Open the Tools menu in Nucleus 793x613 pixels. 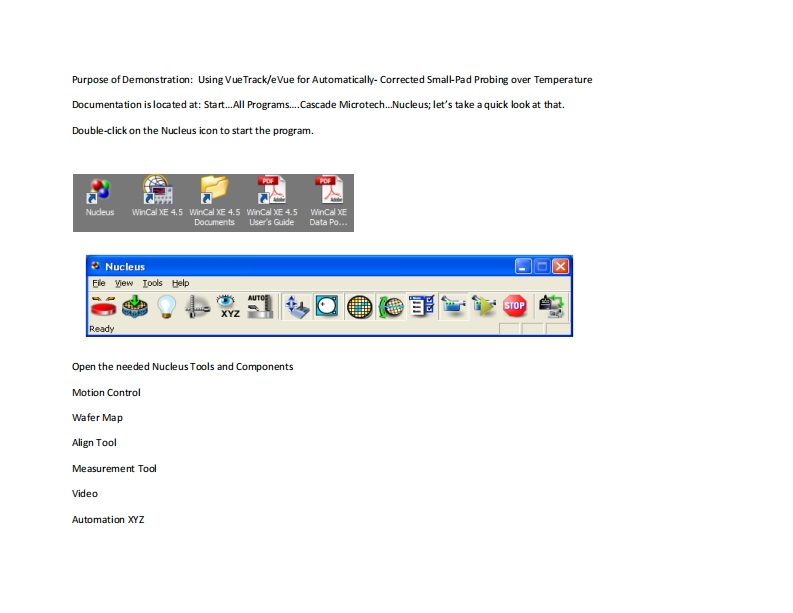152,283
